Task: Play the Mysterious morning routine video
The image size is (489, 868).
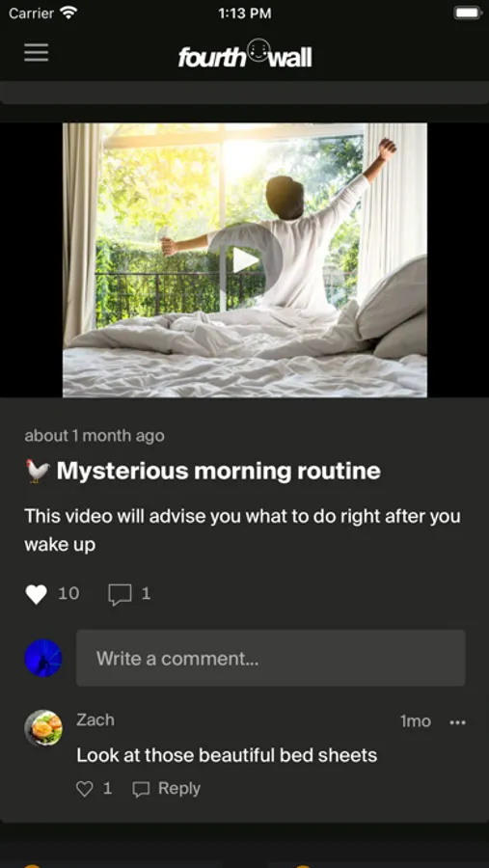Action: 245,259
